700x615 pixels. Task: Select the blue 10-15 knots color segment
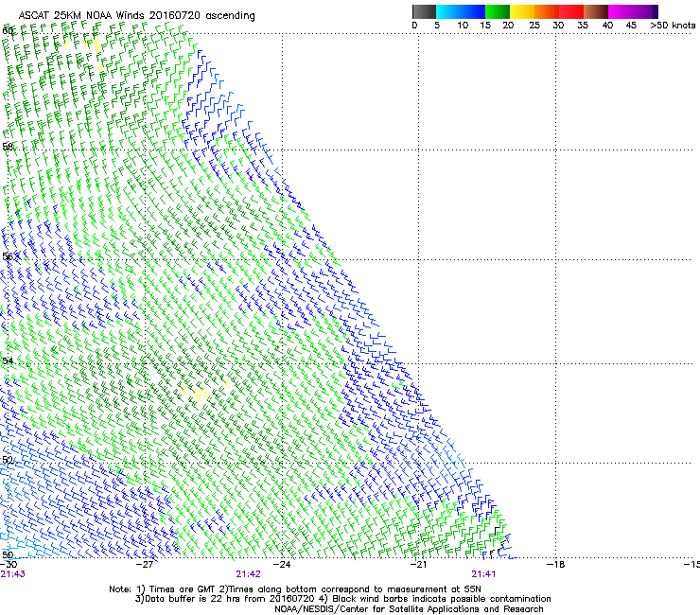pos(473,11)
